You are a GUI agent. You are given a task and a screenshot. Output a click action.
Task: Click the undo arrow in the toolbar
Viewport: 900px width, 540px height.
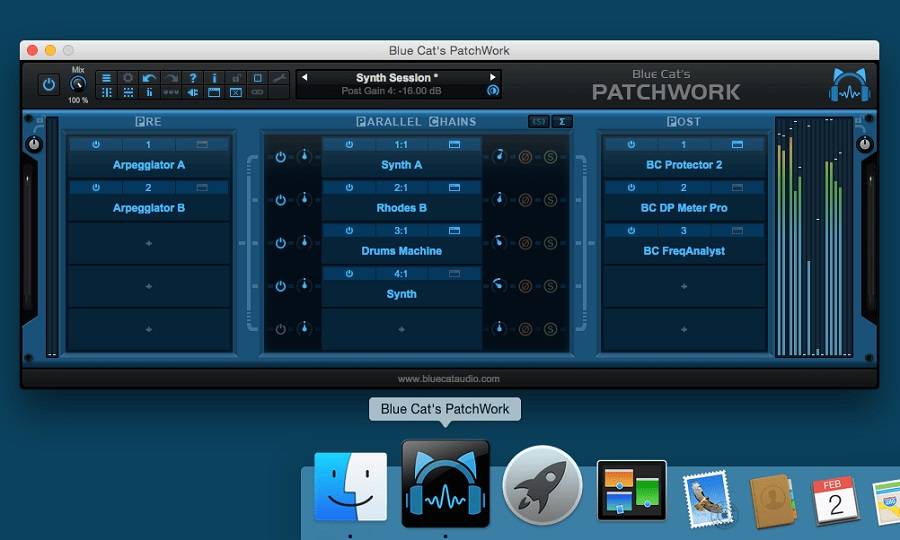149,78
